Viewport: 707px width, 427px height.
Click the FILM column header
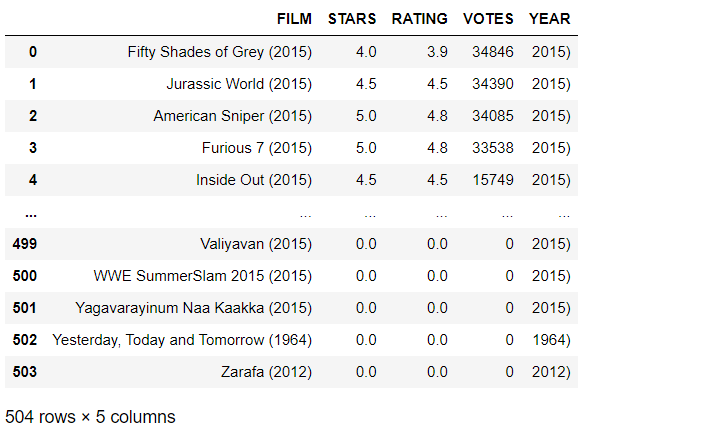point(294,19)
